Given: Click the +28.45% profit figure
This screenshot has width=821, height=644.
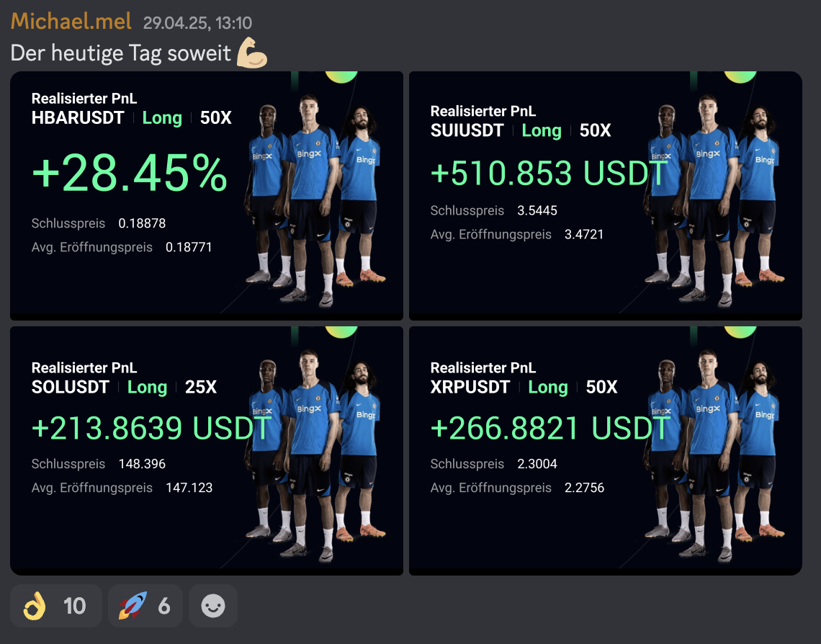Looking at the screenshot, I should click(130, 174).
